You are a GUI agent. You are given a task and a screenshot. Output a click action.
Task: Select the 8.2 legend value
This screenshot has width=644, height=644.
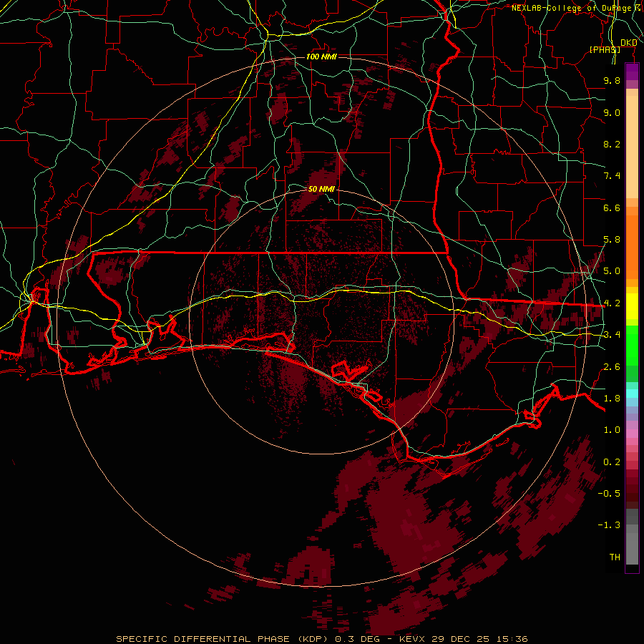coord(612,144)
